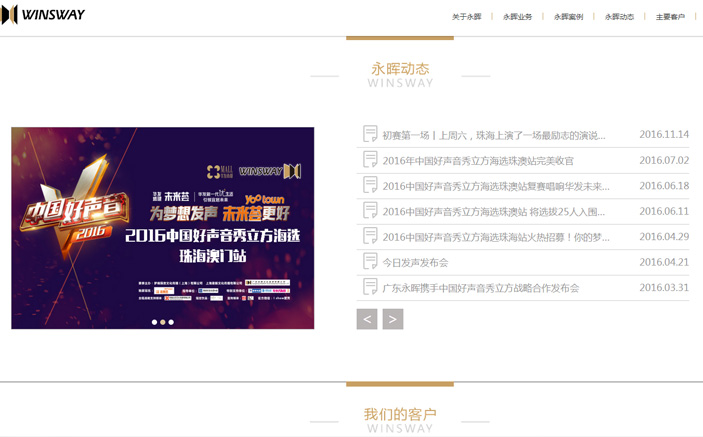Select the middle slideshow indicator dot
The height and width of the screenshot is (437, 703).
click(163, 322)
